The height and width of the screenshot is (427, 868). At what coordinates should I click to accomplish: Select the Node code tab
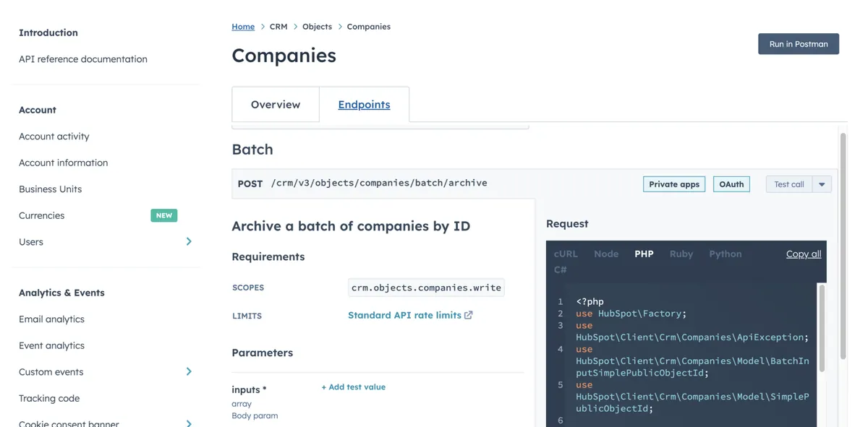[606, 254]
